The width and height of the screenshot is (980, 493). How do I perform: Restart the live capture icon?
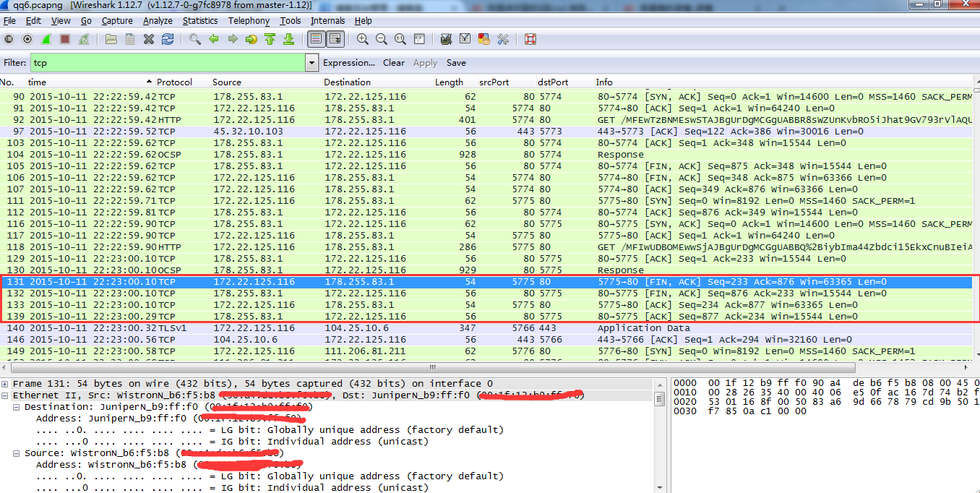pos(84,39)
